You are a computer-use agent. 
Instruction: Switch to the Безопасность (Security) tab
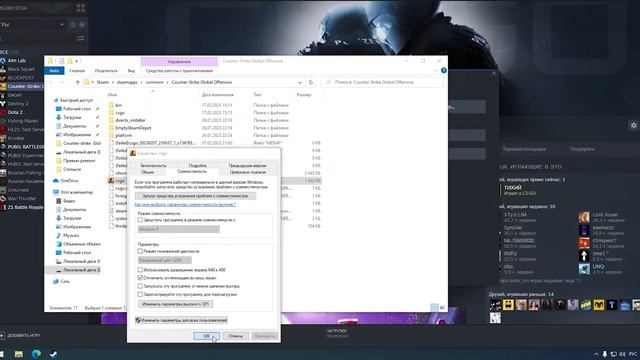coord(153,166)
